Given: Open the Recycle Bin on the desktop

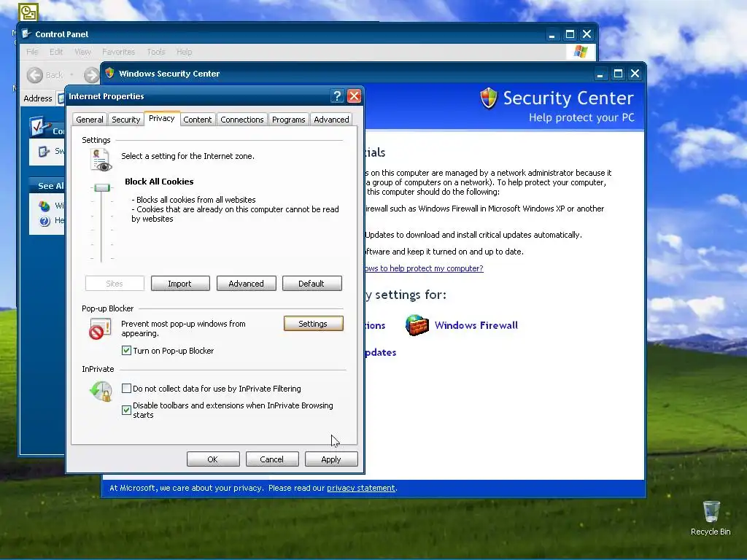Looking at the screenshot, I should pos(711,518).
